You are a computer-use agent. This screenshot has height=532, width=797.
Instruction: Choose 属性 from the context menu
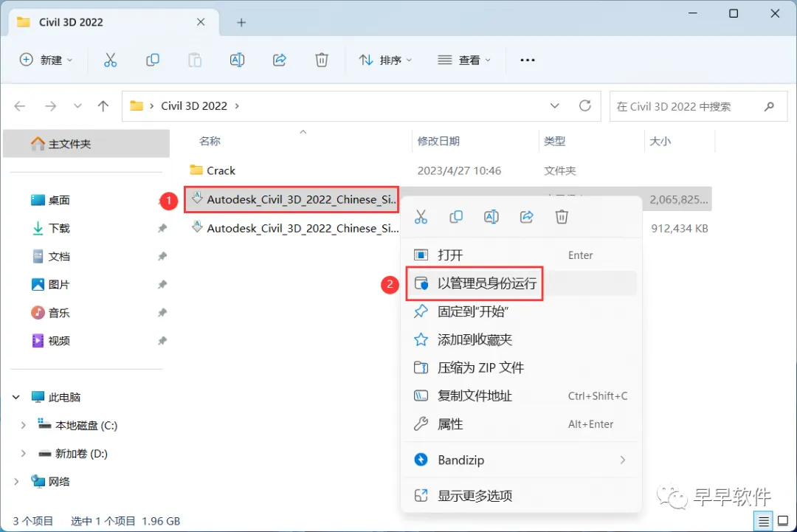tap(521, 424)
